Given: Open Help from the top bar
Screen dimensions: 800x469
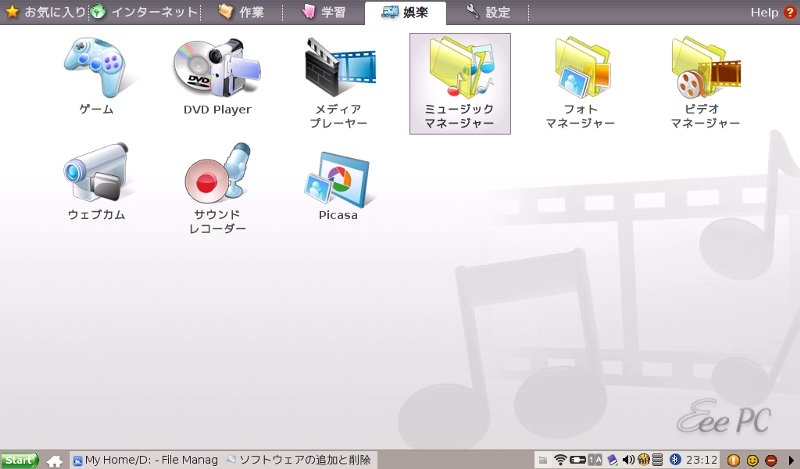Looking at the screenshot, I should click(x=773, y=12).
